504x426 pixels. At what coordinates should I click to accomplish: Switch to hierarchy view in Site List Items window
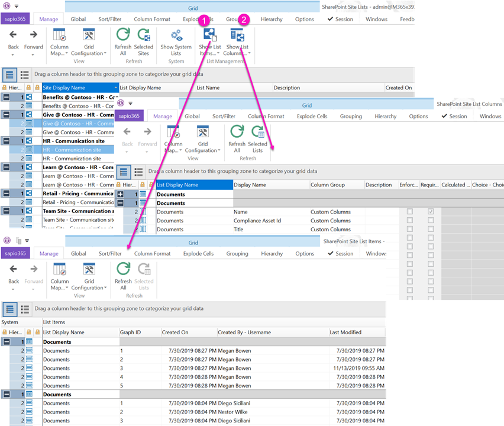10,309
